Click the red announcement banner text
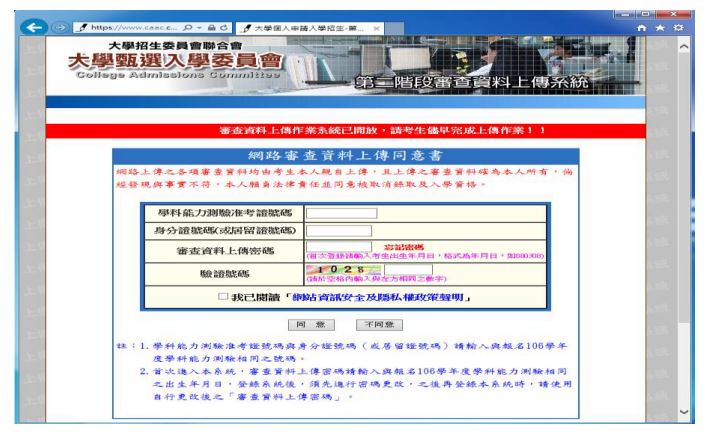 click(382, 130)
